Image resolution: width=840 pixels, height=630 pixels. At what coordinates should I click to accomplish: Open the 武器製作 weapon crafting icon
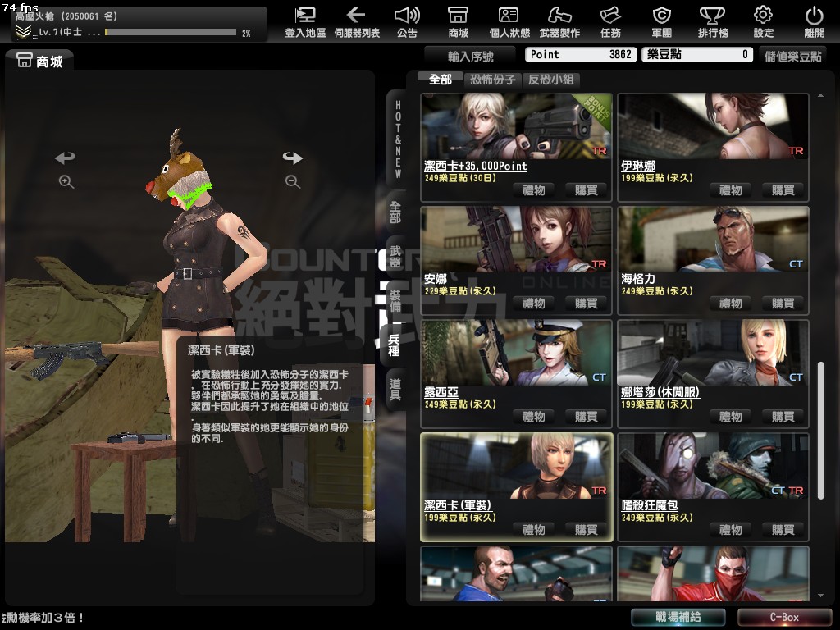point(559,22)
